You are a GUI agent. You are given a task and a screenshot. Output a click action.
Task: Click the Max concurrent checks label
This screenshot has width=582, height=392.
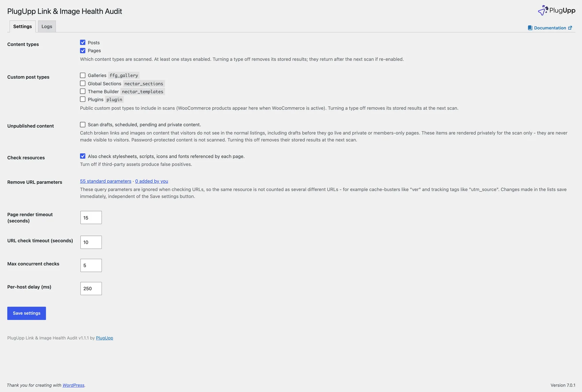click(33, 264)
